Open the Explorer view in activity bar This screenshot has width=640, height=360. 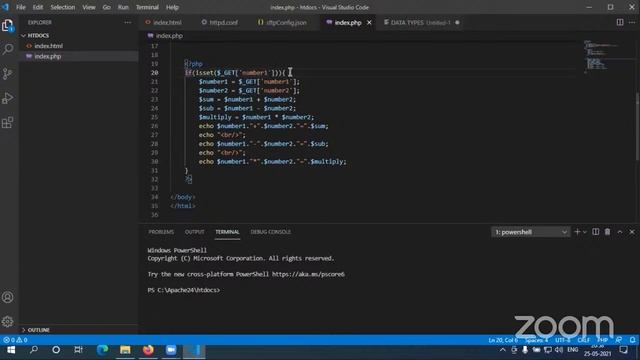click(x=8, y=26)
